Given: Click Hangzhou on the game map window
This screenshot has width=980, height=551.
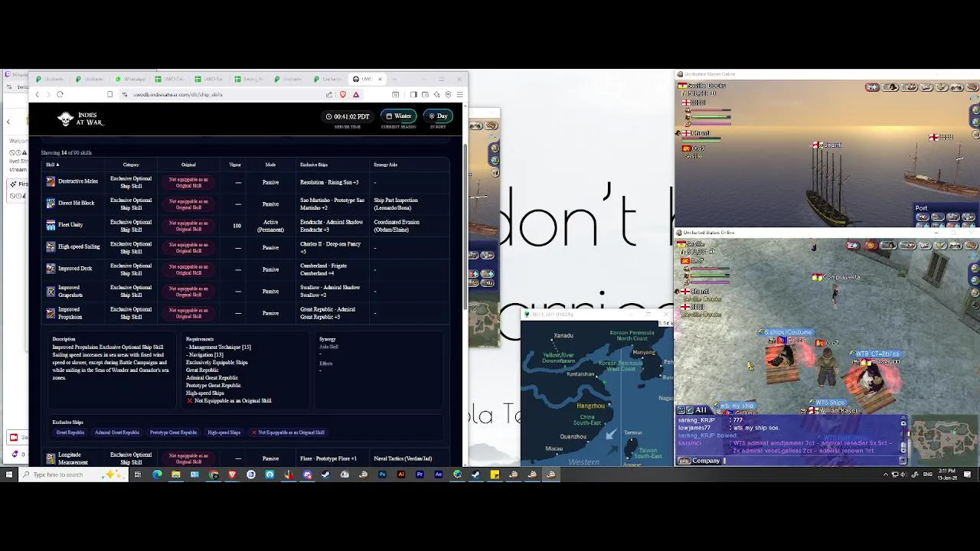Looking at the screenshot, I should 590,406.
